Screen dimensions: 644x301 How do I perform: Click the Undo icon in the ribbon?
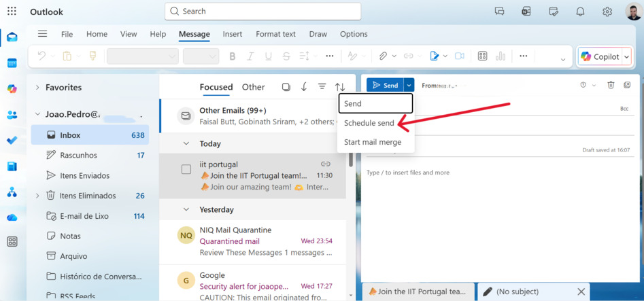(x=41, y=56)
